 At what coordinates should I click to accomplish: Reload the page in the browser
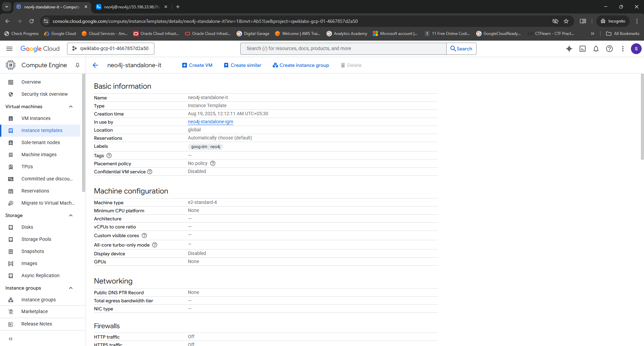(32, 21)
